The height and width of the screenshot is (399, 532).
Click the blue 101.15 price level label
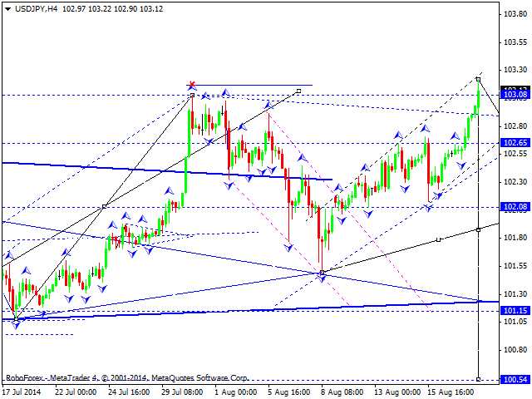click(516, 310)
